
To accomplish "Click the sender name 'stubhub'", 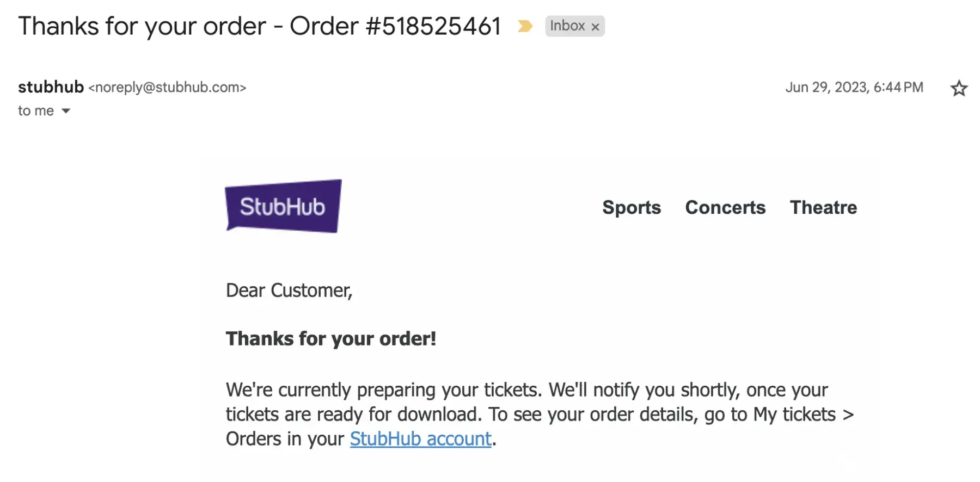I will coord(51,87).
